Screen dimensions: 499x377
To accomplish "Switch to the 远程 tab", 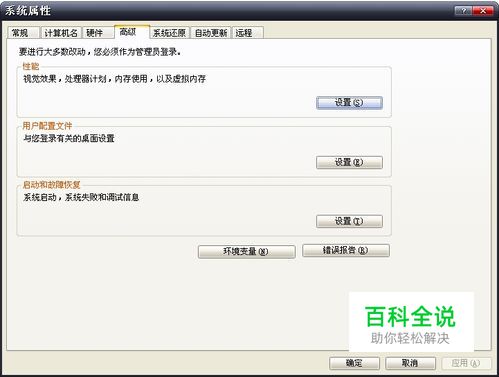I will pyautogui.click(x=247, y=33).
